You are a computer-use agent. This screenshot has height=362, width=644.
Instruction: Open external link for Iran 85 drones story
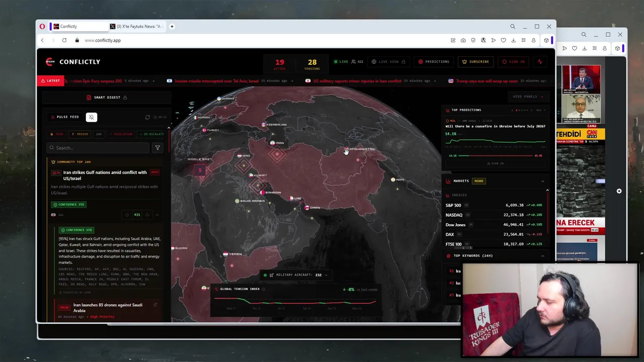click(155, 305)
